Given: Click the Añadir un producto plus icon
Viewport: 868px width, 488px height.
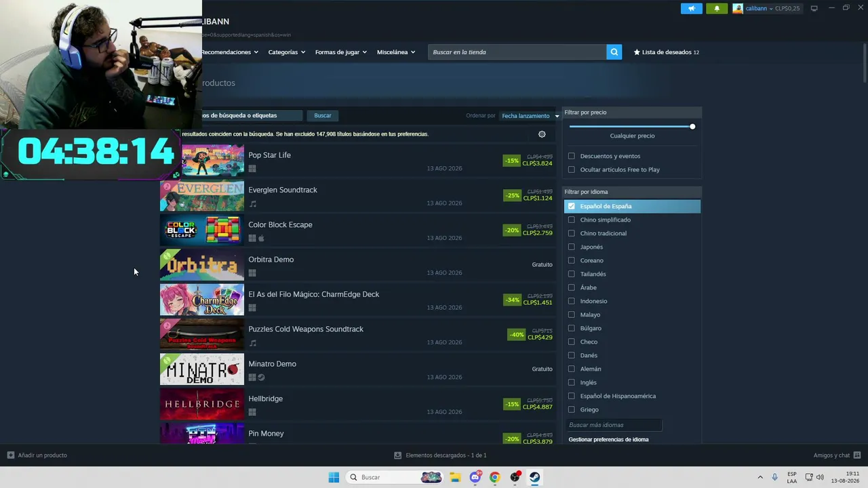Looking at the screenshot, I should [x=10, y=455].
